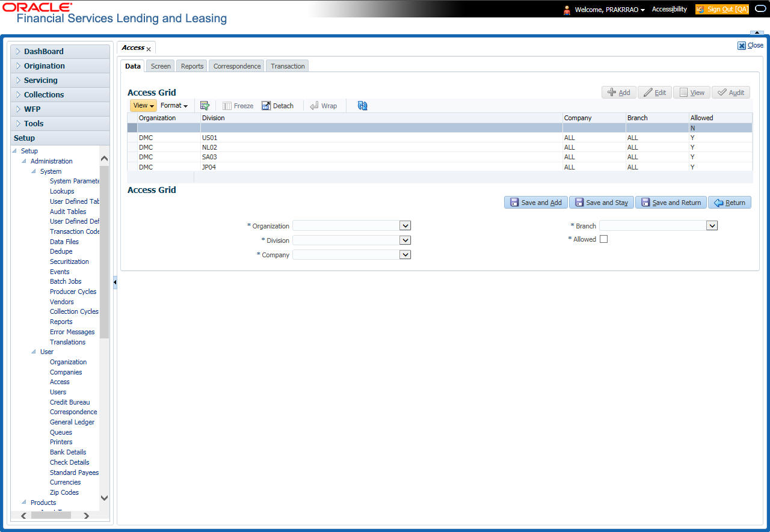The height and width of the screenshot is (532, 770).
Task: Open the Division dropdown
Action: 405,240
